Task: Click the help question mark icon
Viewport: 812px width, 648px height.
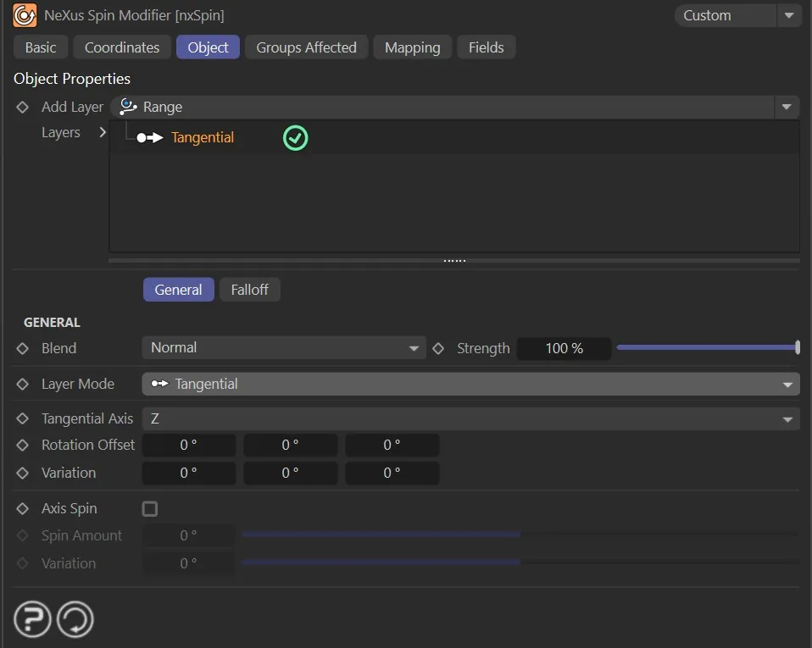Action: (x=32, y=620)
